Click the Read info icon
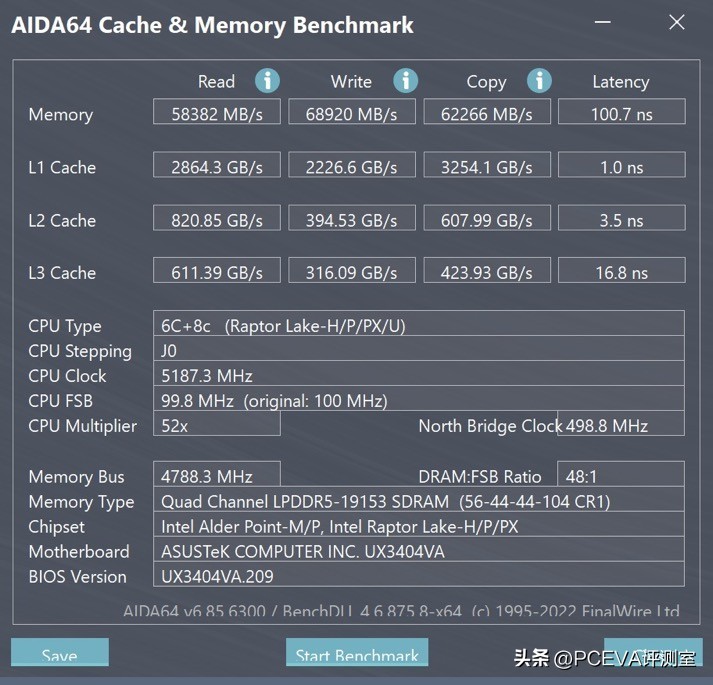Viewport: 713px width, 685px height. [267, 81]
